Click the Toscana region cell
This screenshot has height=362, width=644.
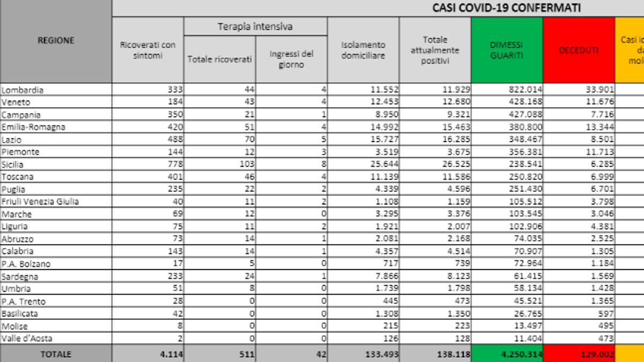pyautogui.click(x=56, y=176)
